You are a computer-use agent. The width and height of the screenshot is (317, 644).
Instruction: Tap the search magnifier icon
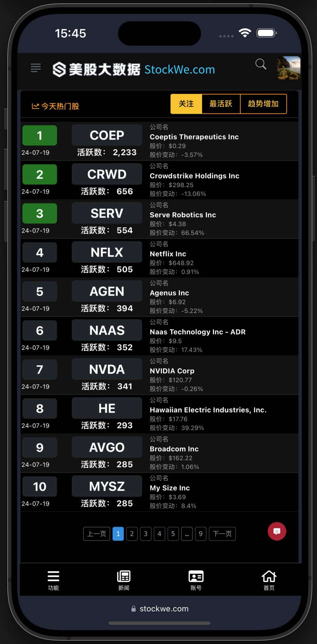(261, 64)
